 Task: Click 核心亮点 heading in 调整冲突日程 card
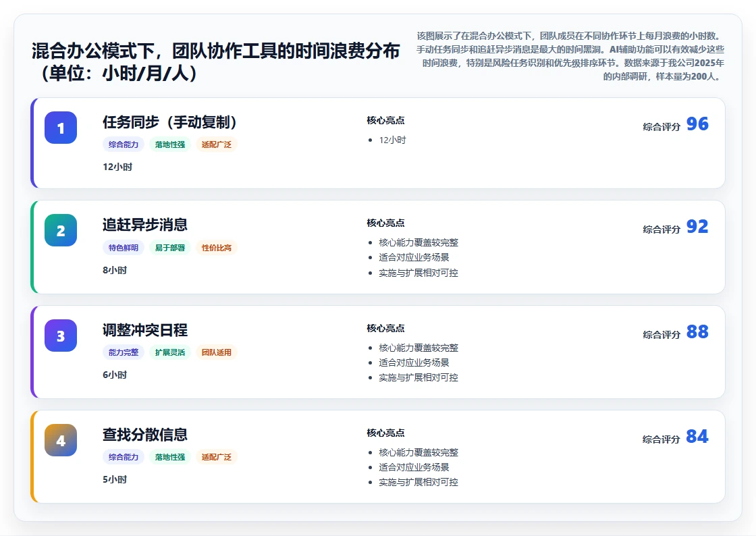(385, 328)
